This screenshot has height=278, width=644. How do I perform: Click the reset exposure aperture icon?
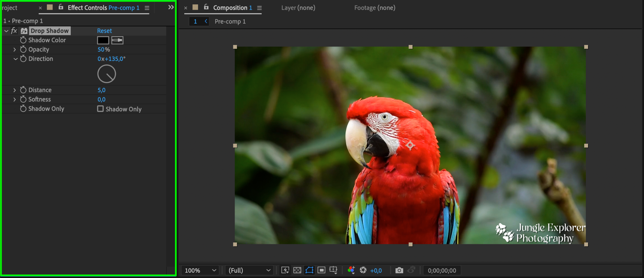coord(363,270)
